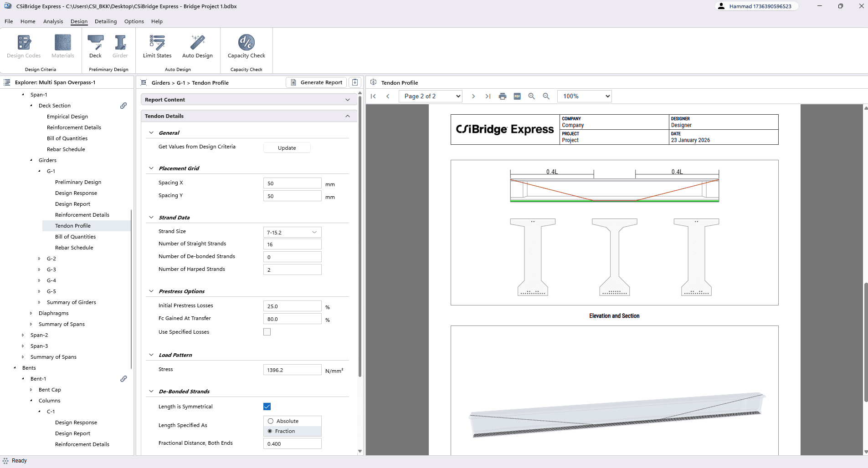Click the link icon beside Deck Section
Viewport: 868px width, 468px height.
point(123,106)
